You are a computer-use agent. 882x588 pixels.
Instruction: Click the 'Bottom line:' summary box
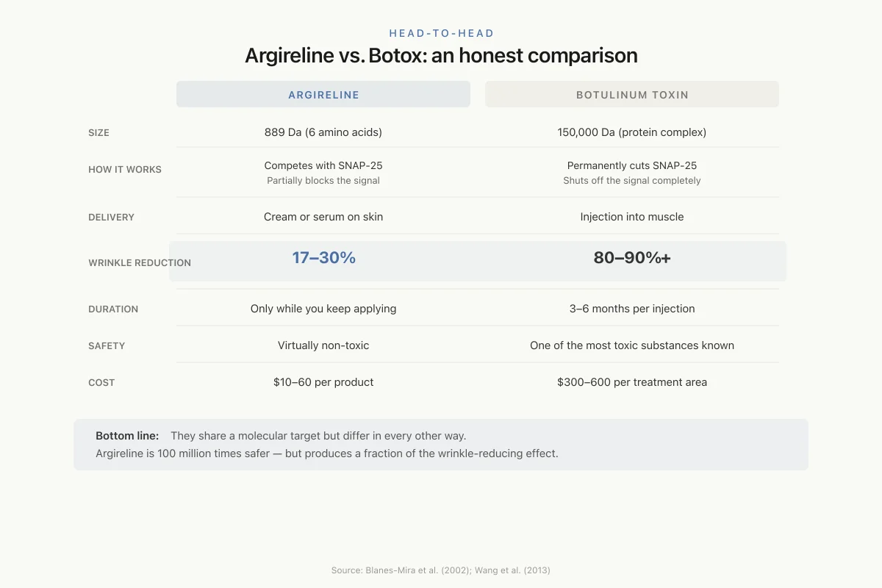point(441,445)
